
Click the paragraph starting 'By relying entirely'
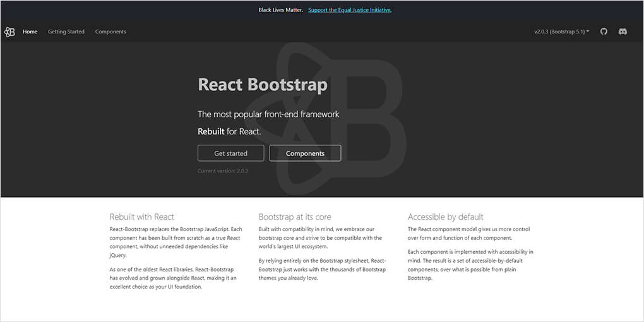pos(323,269)
